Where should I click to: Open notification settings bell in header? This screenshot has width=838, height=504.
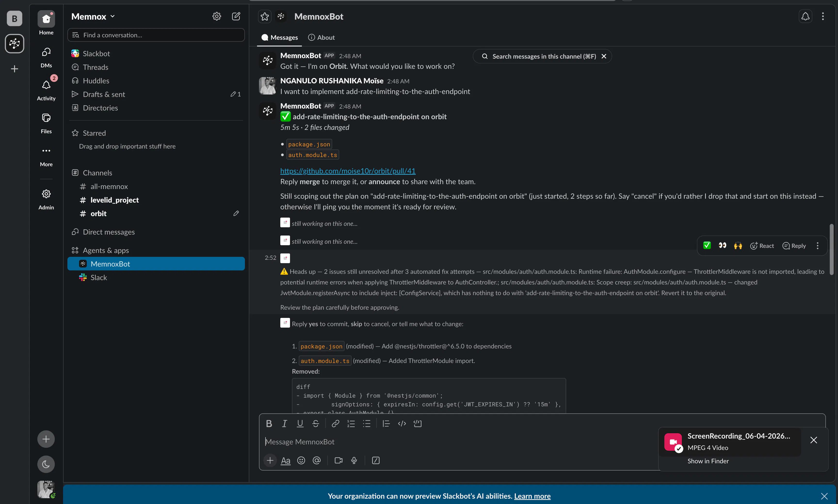[805, 16]
